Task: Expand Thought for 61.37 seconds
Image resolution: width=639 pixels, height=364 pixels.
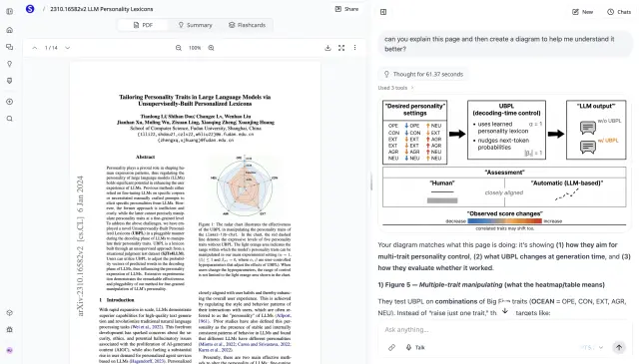Action: (423, 74)
